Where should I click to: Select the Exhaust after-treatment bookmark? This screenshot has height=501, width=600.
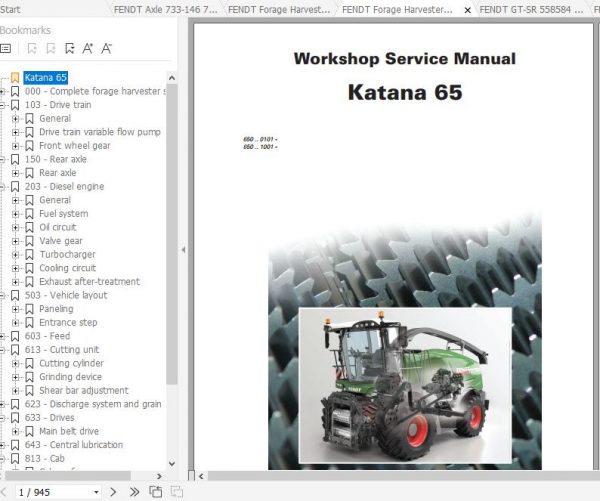pyautogui.click(x=90, y=282)
